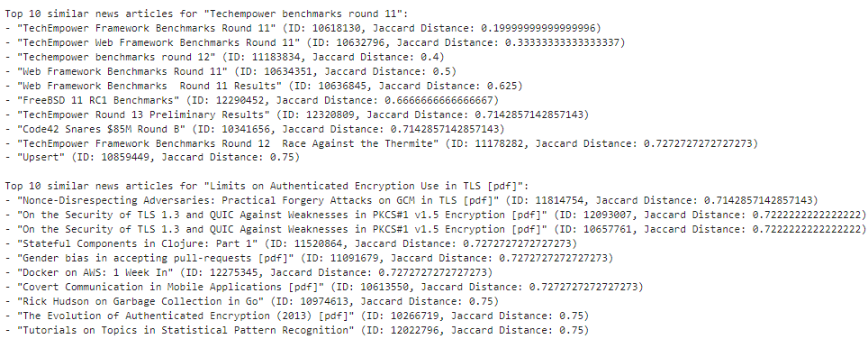Click the "Race Against the Thermite" result line

[x=381, y=143]
